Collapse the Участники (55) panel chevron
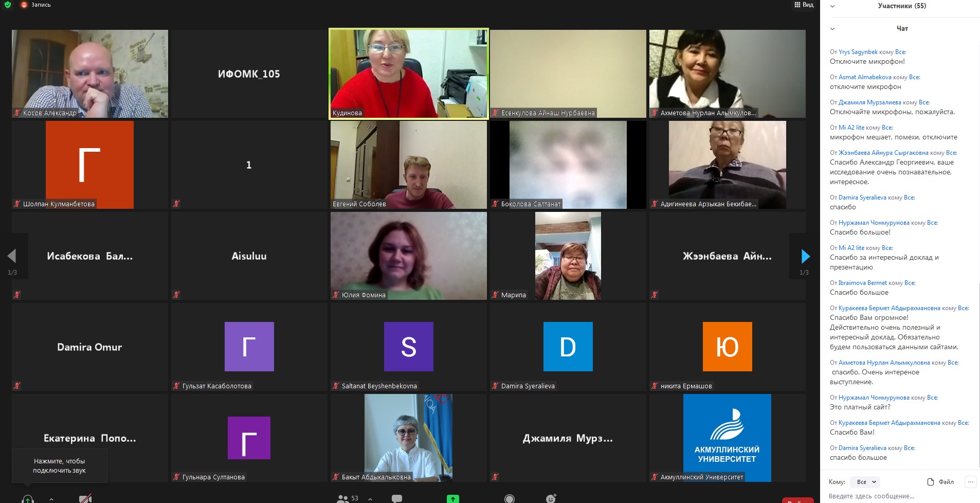The width and height of the screenshot is (980, 503). (x=832, y=6)
